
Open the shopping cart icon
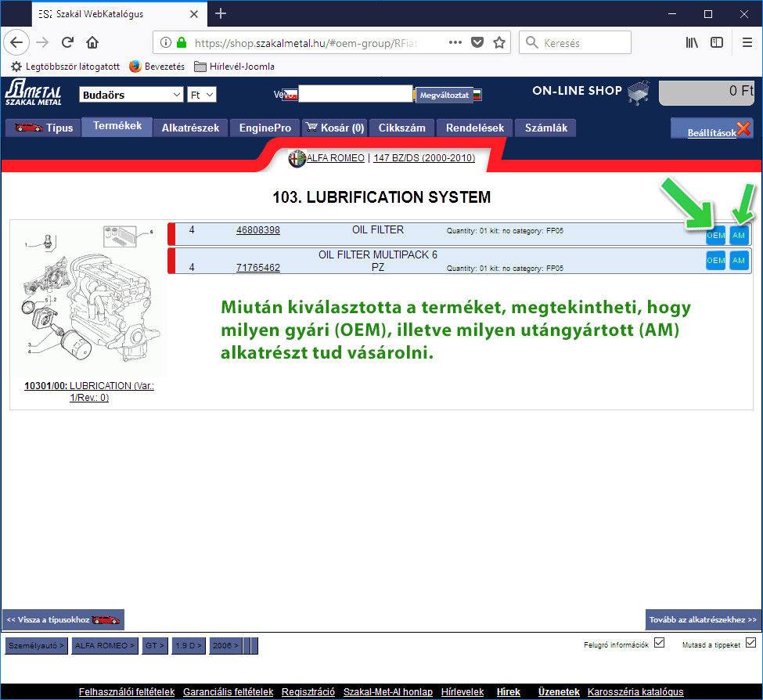[639, 92]
